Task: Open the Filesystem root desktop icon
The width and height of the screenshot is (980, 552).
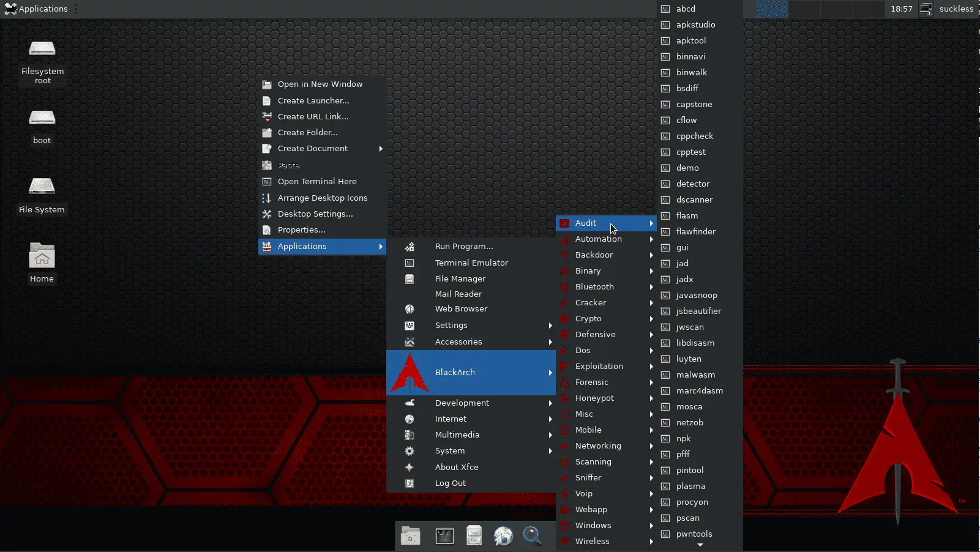Action: click(x=42, y=61)
